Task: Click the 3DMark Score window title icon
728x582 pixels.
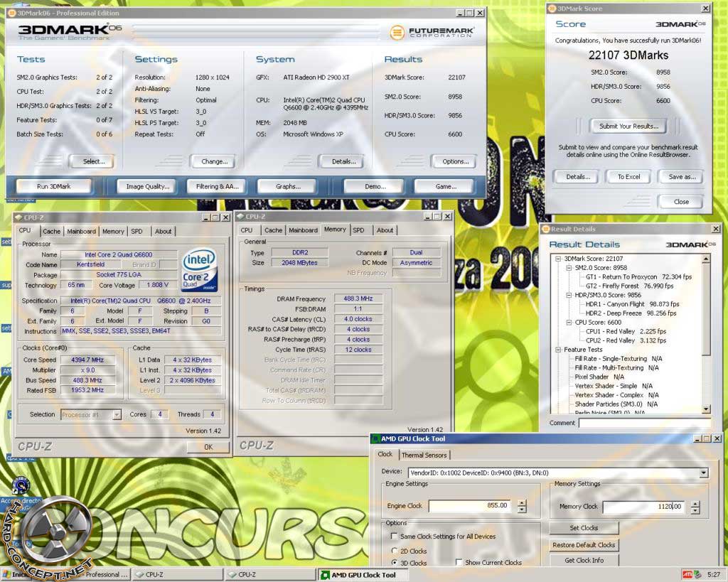Action: pos(552,9)
